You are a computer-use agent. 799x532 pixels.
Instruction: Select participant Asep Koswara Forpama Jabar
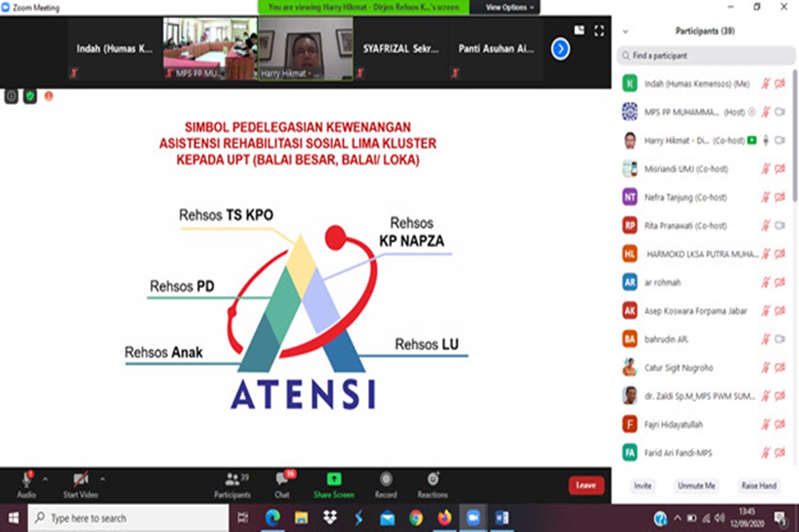704,311
